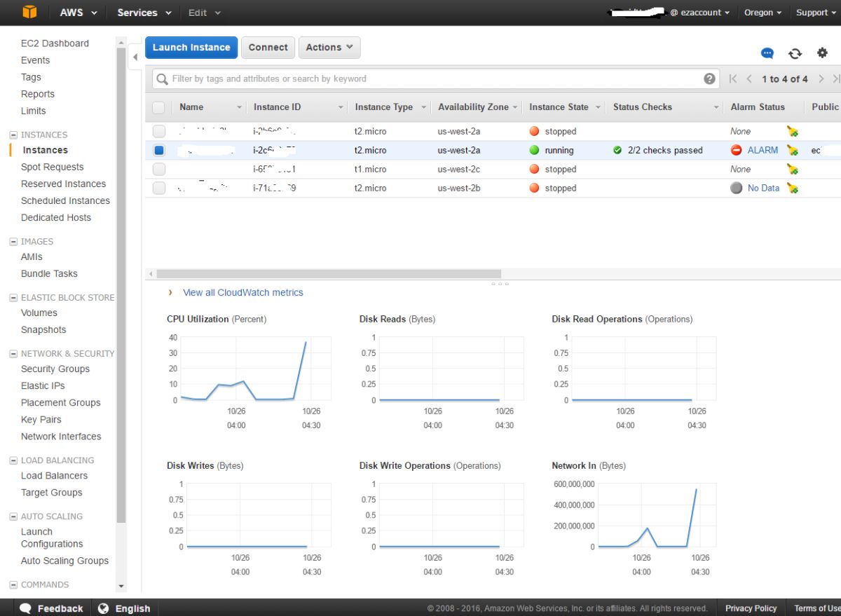The image size is (841, 616).
Task: Open View all CloudWatch metrics link
Action: point(243,292)
